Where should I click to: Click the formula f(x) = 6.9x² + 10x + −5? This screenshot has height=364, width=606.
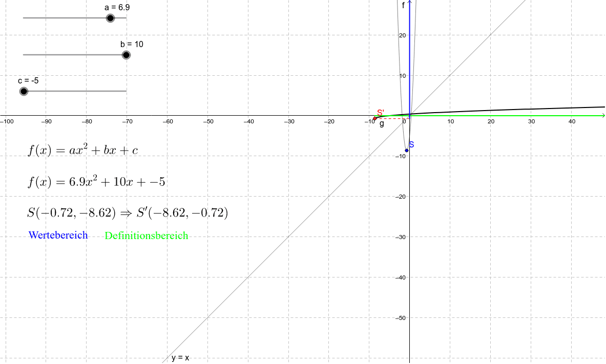coord(96,181)
